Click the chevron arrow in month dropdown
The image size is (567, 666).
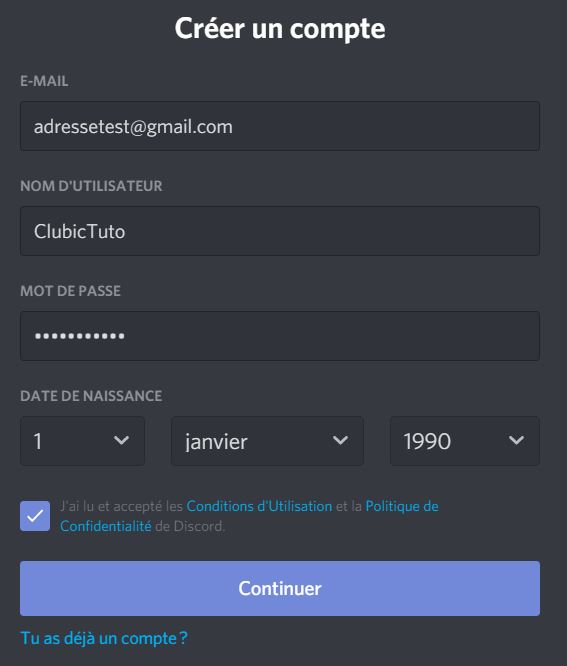pyautogui.click(x=340, y=440)
